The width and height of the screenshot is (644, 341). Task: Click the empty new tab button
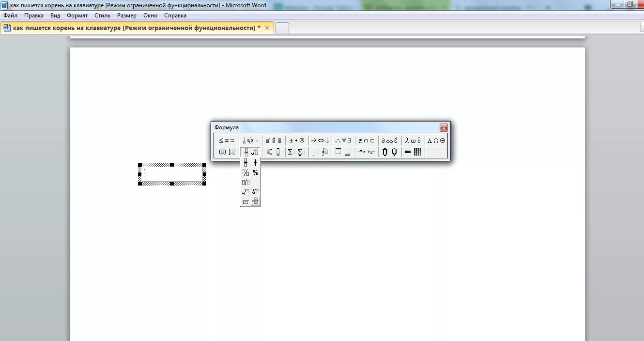tap(282, 28)
